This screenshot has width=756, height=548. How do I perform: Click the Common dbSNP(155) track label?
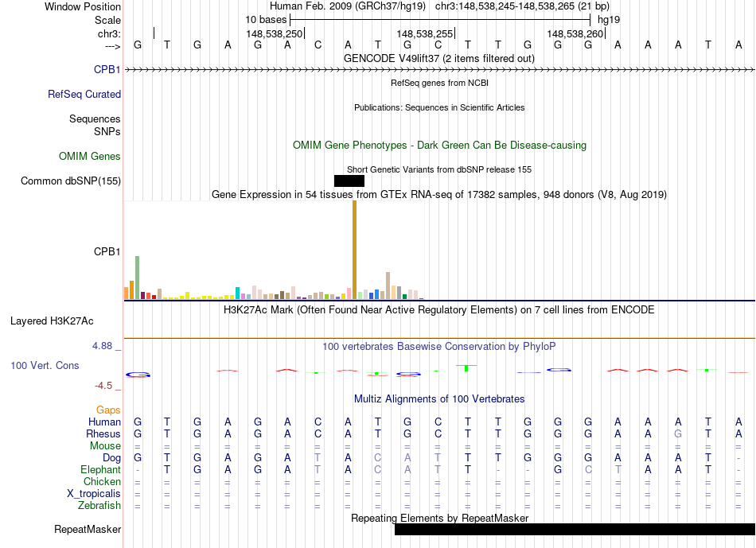pos(71,181)
